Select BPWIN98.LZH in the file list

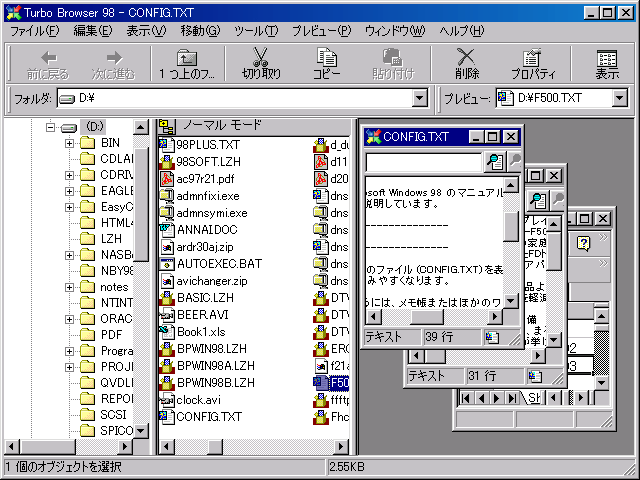[x=212, y=349]
